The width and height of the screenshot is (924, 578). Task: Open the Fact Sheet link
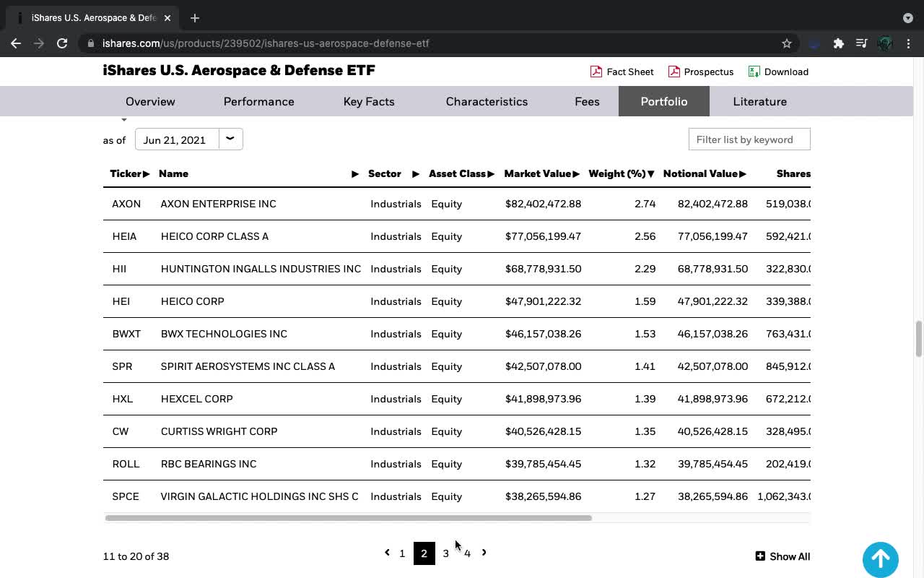tap(630, 72)
